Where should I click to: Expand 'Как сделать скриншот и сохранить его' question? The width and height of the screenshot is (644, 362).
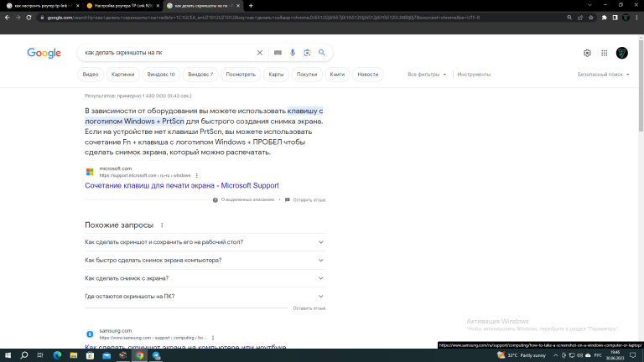205,242
